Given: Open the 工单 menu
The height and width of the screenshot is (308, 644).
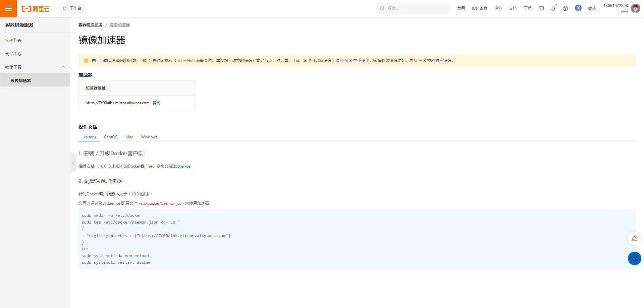Looking at the screenshot, I should [528, 8].
